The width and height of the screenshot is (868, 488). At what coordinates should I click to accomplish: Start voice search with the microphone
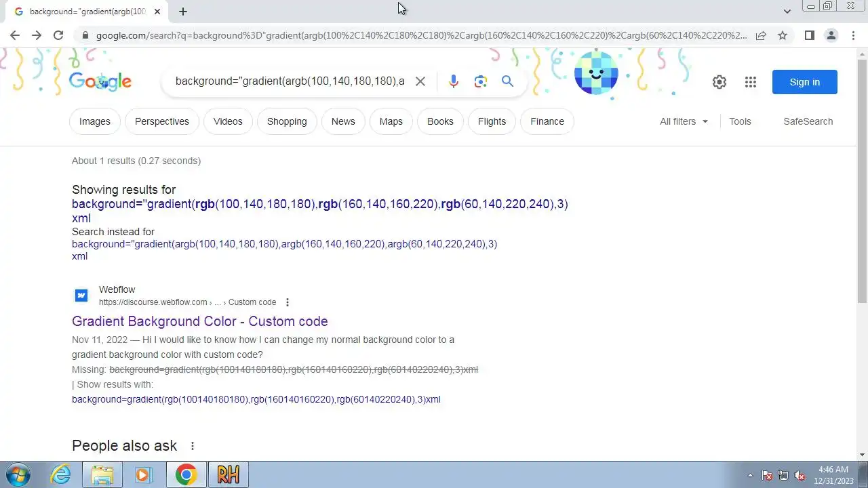(x=454, y=81)
